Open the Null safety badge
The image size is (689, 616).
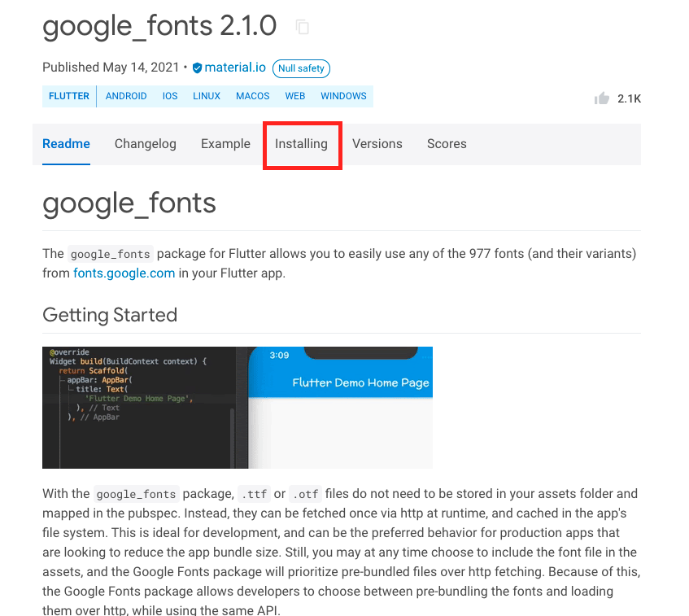[x=301, y=68]
